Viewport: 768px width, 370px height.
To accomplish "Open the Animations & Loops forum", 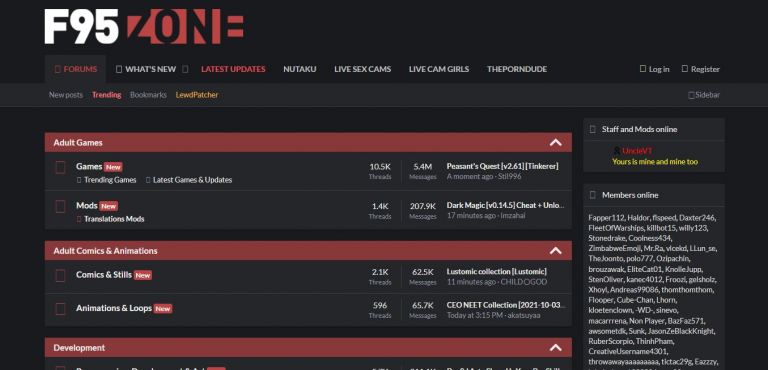I will coord(114,308).
